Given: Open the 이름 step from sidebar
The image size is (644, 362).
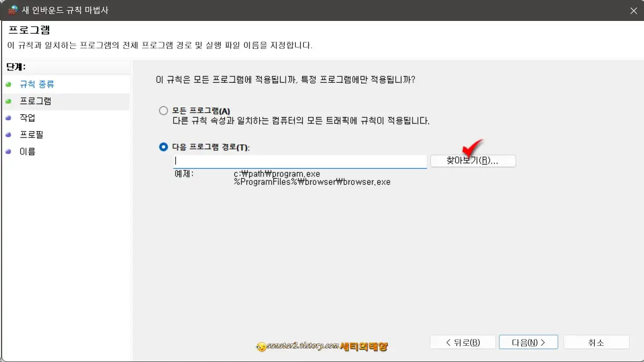Looking at the screenshot, I should (27, 151).
